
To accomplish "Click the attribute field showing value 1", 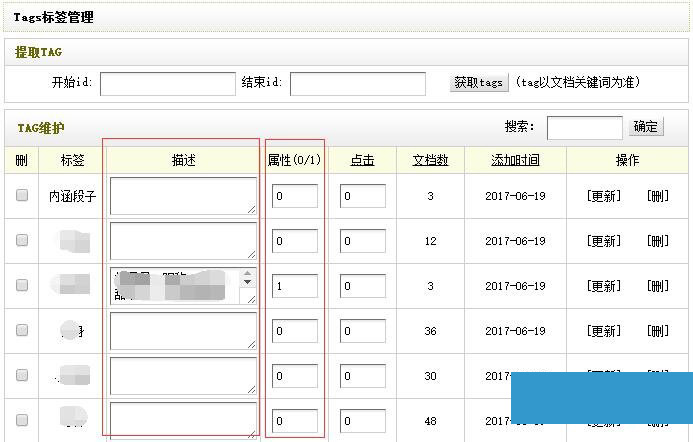I will tap(294, 286).
